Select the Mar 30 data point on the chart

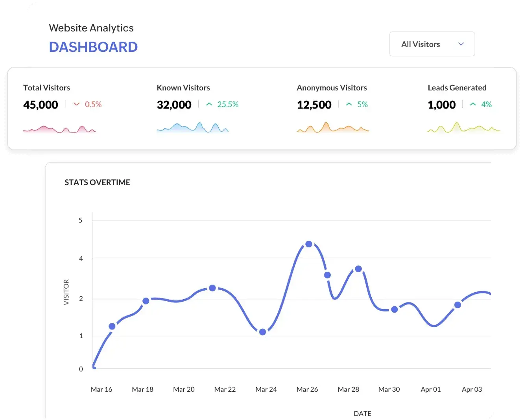coord(395,309)
